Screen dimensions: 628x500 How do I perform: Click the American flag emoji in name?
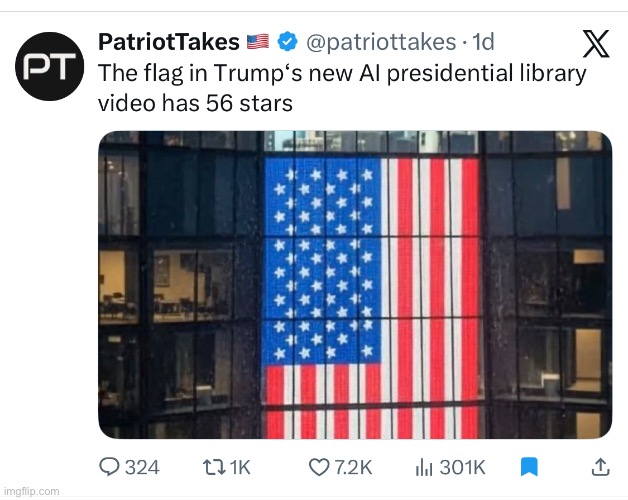[x=258, y=42]
